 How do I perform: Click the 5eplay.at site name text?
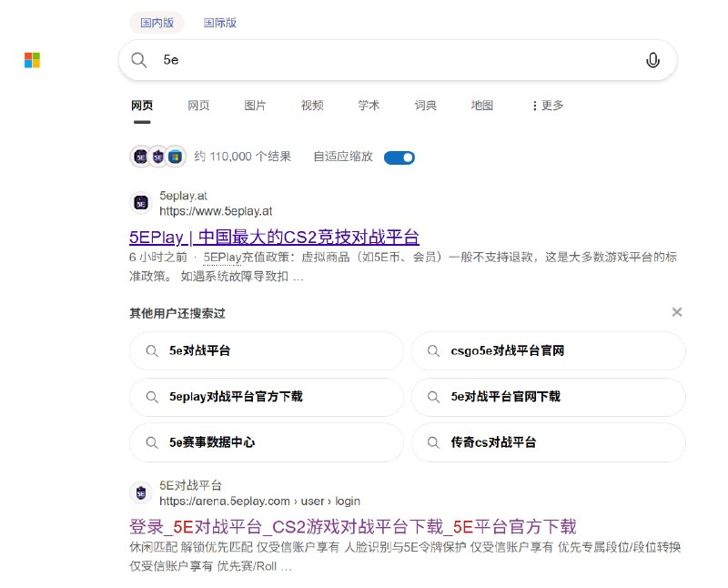pyautogui.click(x=184, y=196)
